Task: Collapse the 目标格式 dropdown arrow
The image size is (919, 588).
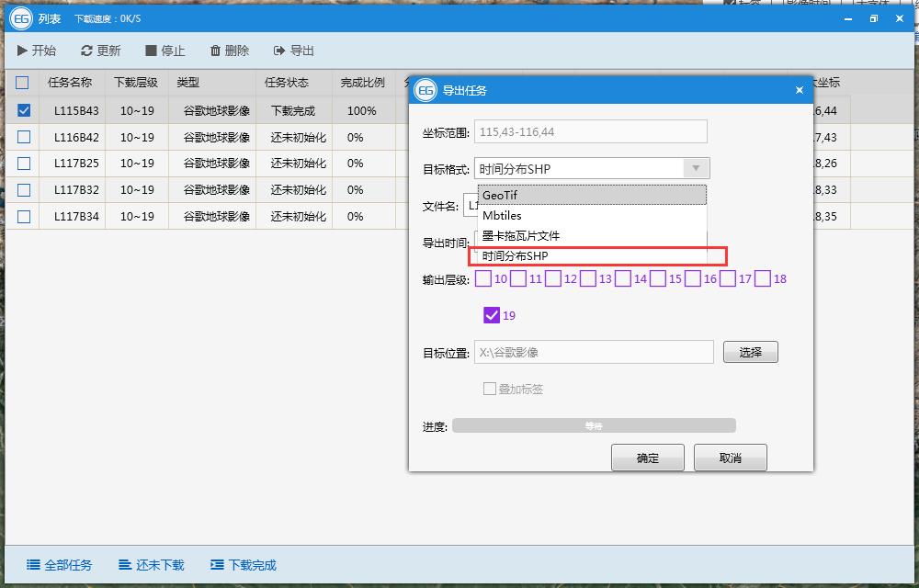Action: (x=696, y=168)
